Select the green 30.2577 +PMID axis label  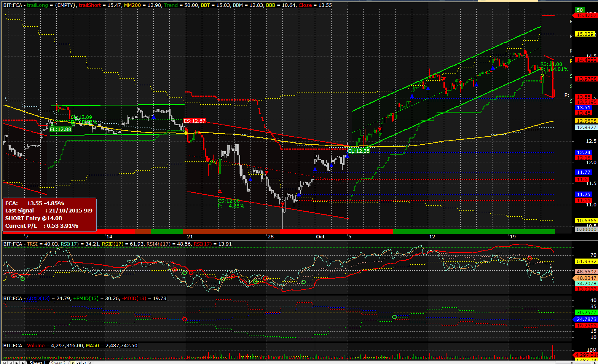click(586, 312)
